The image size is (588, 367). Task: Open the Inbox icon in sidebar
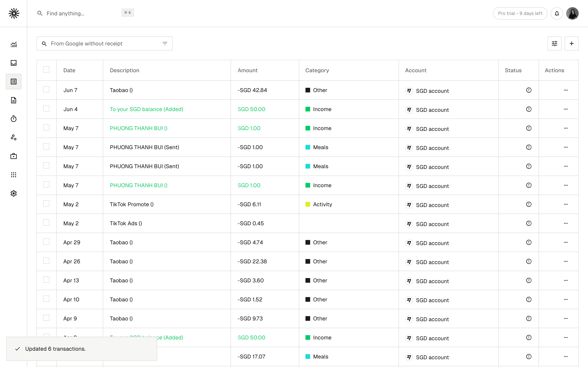(14, 63)
